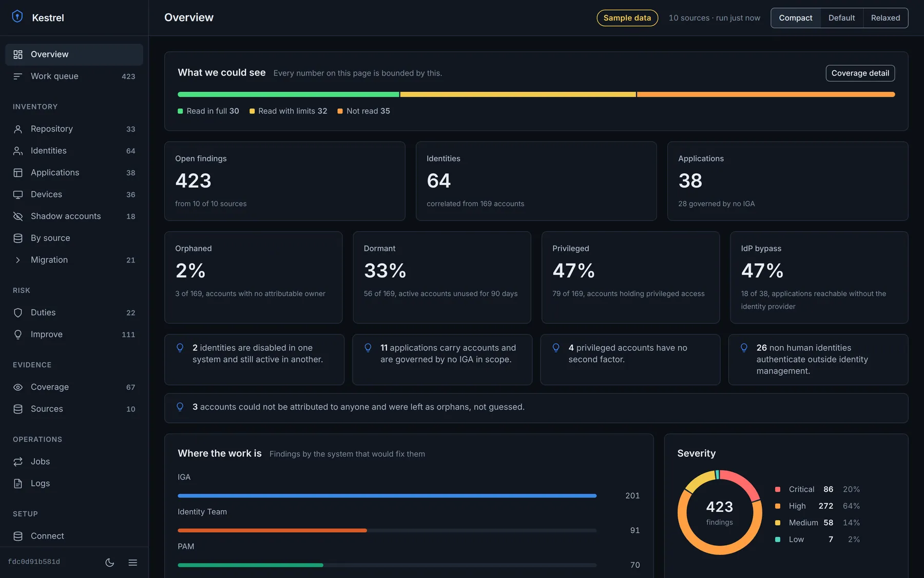924x578 pixels.
Task: Select the Relaxed density option
Action: [x=885, y=18]
